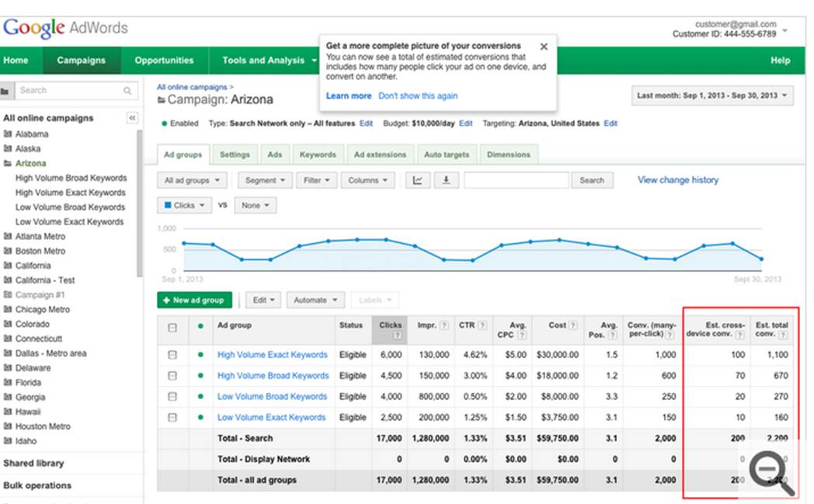Edit the campaign budget
814x504 pixels.
pyautogui.click(x=466, y=123)
